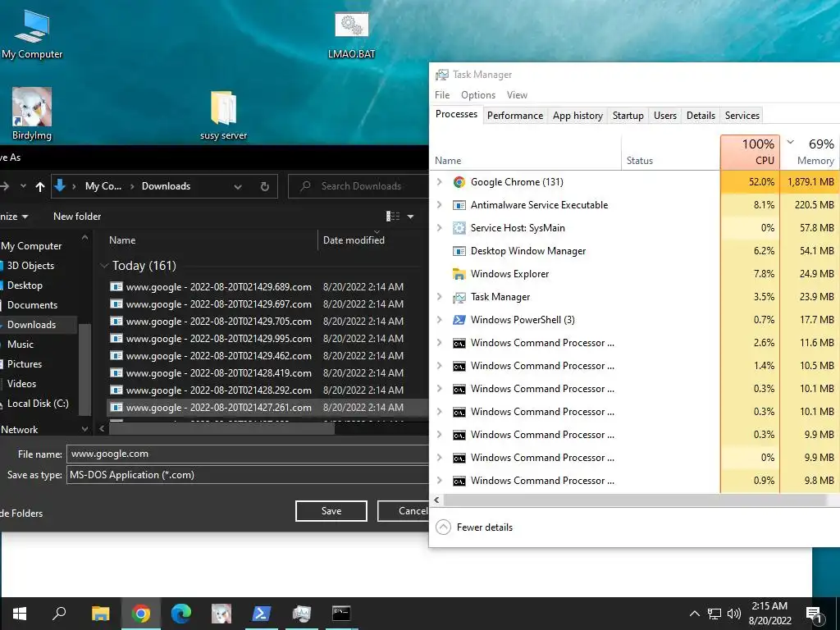Click Fewer details in Task Manager
This screenshot has width=840, height=630.
(x=474, y=527)
